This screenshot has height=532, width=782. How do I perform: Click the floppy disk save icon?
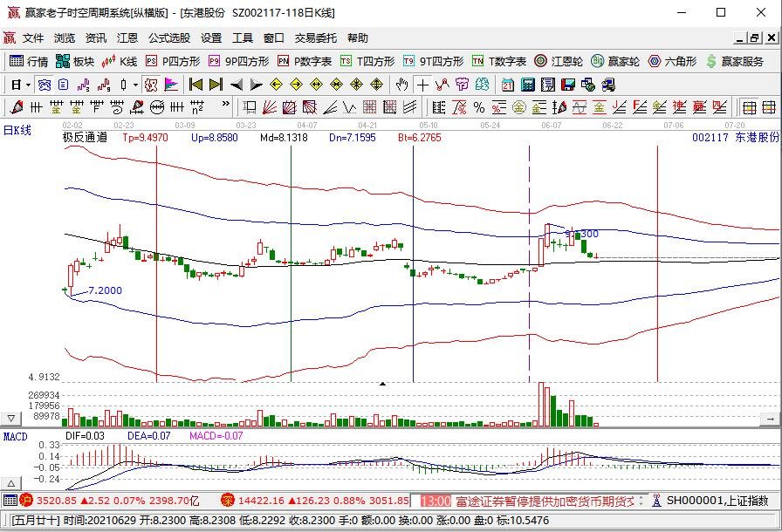[568, 85]
